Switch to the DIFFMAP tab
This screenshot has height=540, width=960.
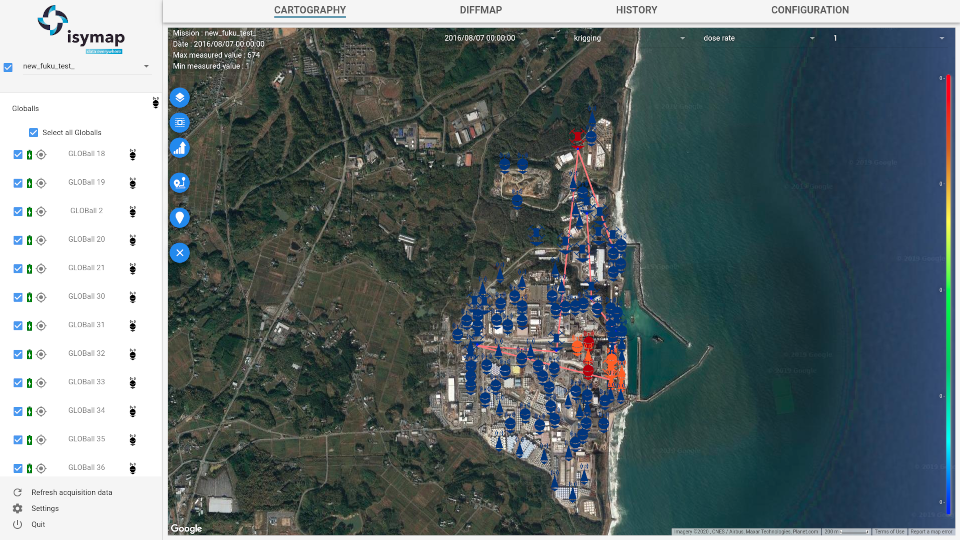[481, 10]
